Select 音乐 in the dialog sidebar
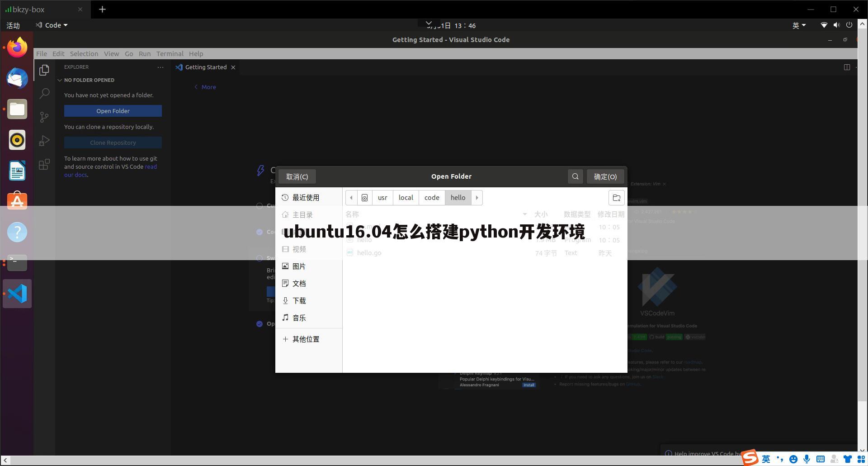This screenshot has width=868, height=466. click(309, 318)
